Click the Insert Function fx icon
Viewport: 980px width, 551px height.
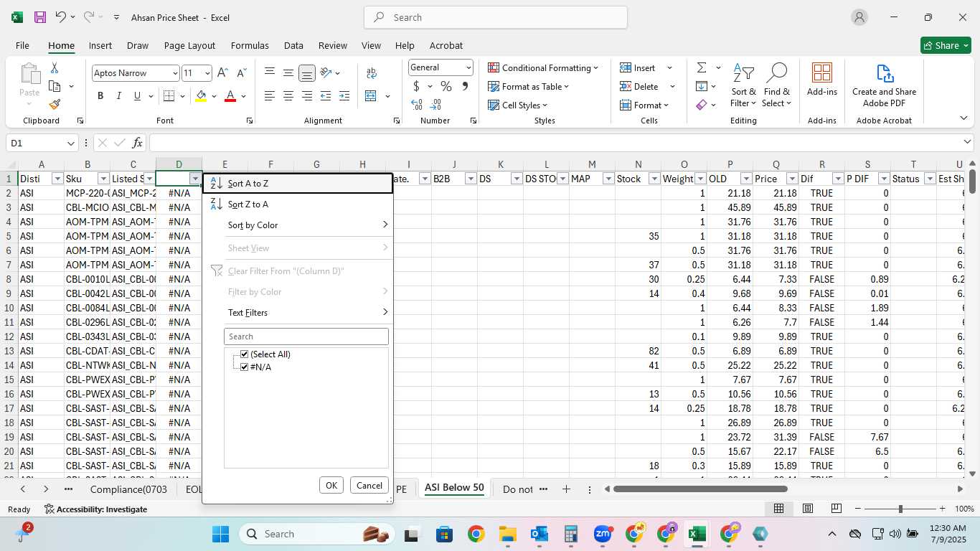[138, 143]
